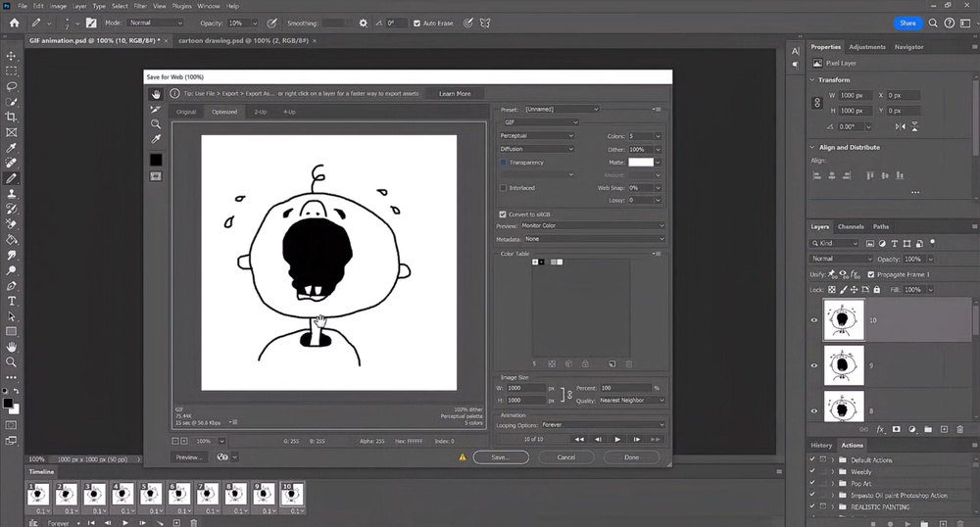Image resolution: width=980 pixels, height=527 pixels.
Task: Pick the Eyedropper tool in Save for Web
Action: click(x=156, y=140)
